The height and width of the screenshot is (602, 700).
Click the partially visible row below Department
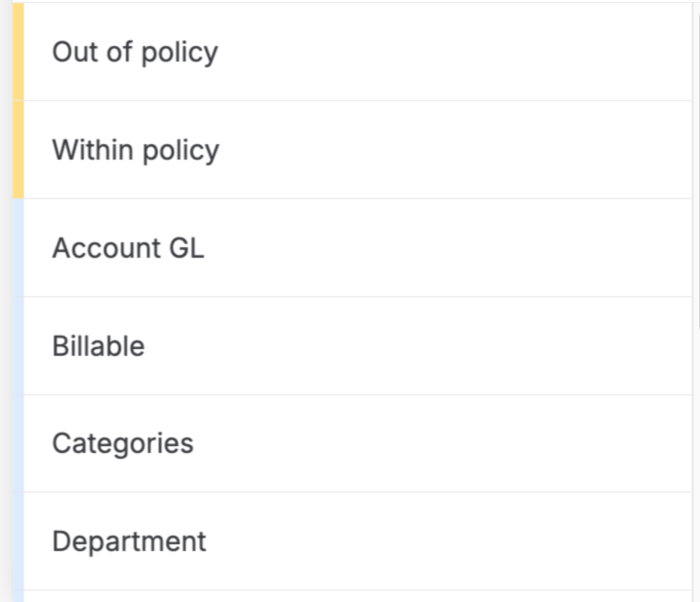(x=356, y=596)
